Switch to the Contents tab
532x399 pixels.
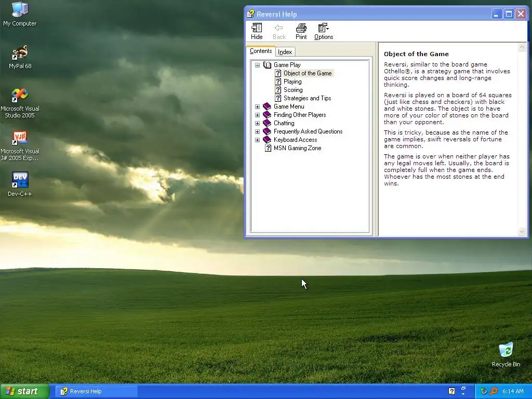pyautogui.click(x=261, y=51)
